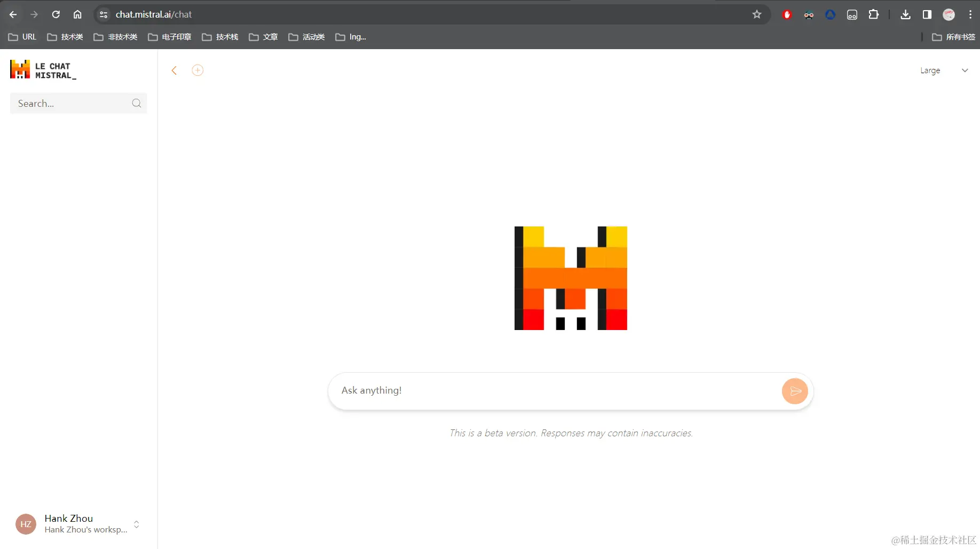The width and height of the screenshot is (980, 549).
Task: Open the glasses-face extension icon
Action: [x=809, y=14]
